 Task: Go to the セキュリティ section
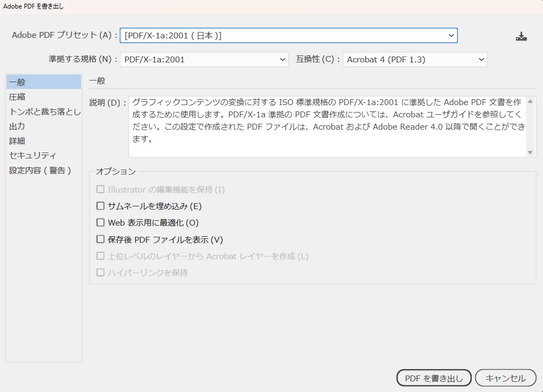44,156
